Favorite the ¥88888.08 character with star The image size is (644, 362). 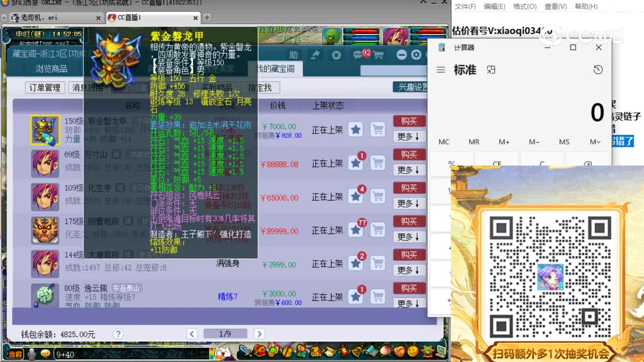pos(356,163)
